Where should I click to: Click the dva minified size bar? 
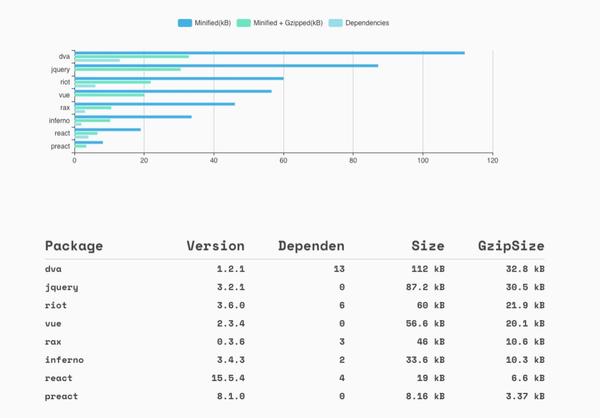270,53
